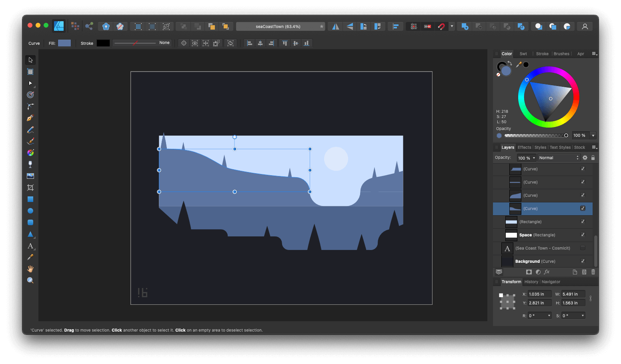Screen dimensions: 621x364
Task: Open layer effects via the fx icon
Action: pyautogui.click(x=547, y=272)
